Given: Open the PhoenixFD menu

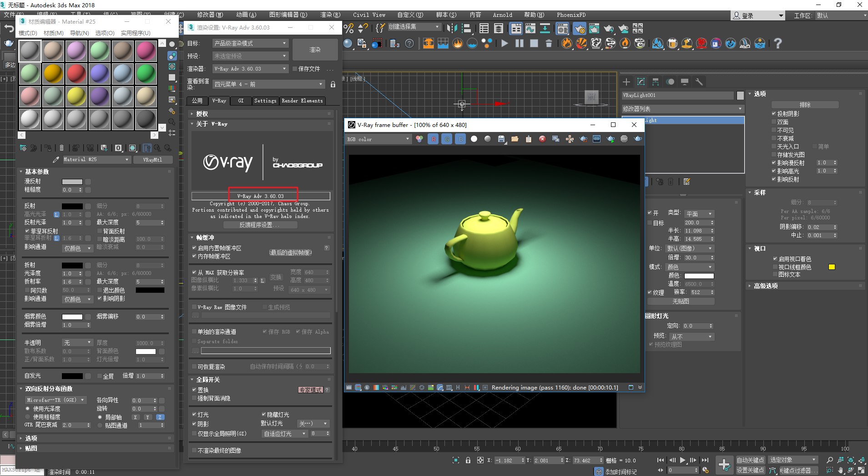Looking at the screenshot, I should 571,15.
